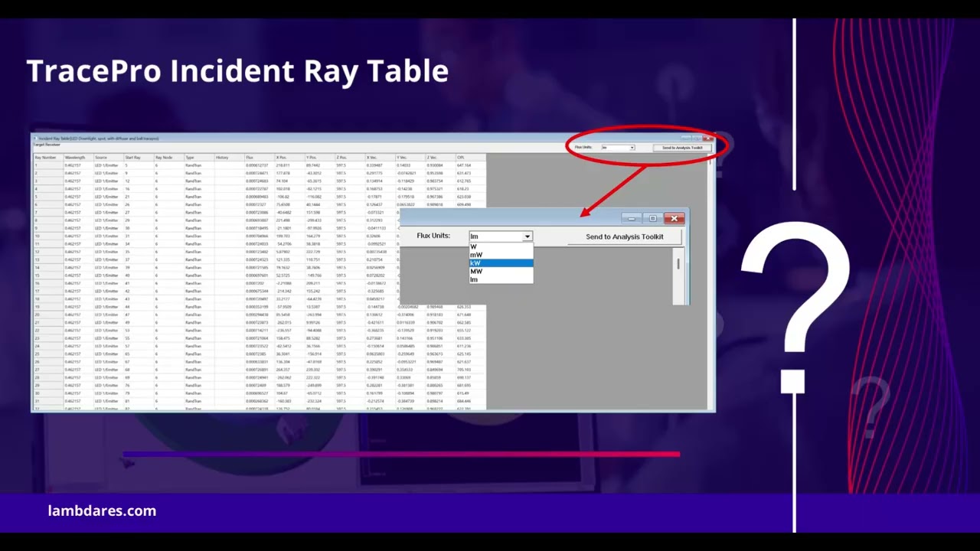Viewport: 980px width, 551px height.
Task: Grab the vertical scrollbar thumb in the enlarged inset
Action: pyautogui.click(x=678, y=264)
